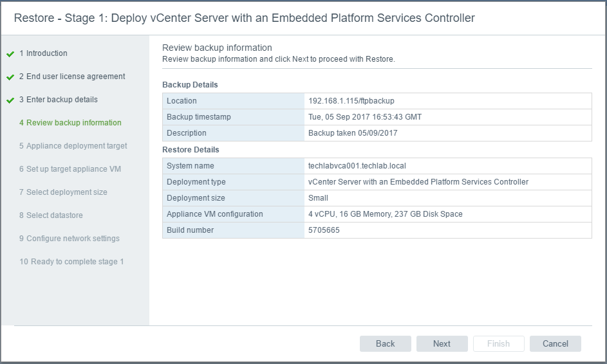Screen dimensions: 607x364
Task: Click deployment size value Small
Action: 318,198
